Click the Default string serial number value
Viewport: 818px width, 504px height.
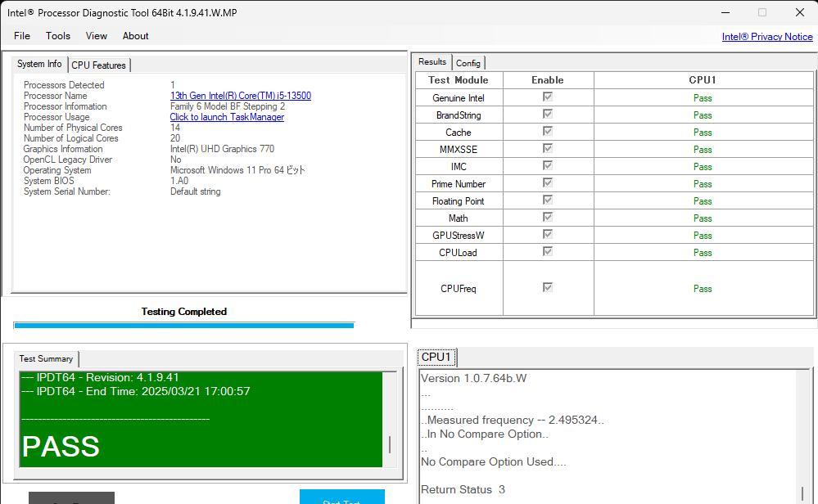click(196, 191)
